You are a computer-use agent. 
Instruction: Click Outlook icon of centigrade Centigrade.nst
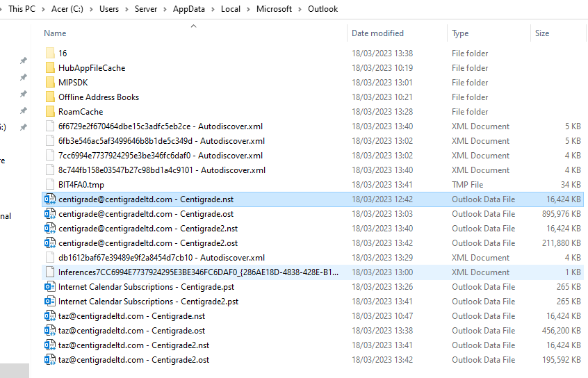[50, 199]
